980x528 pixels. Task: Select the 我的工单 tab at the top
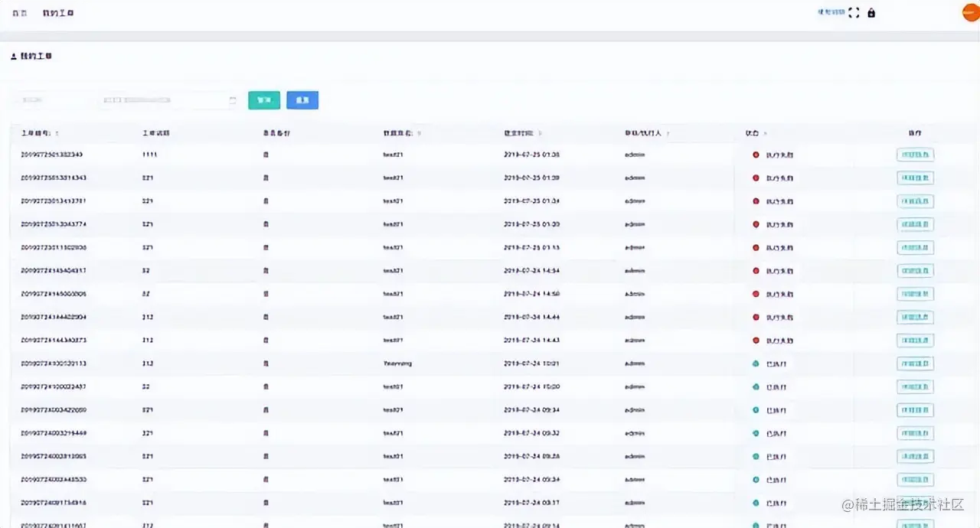[57, 13]
